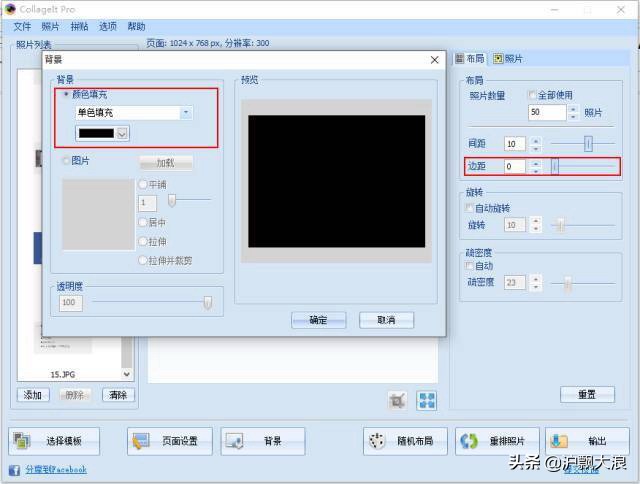Click the 分享到Facebook link

click(56, 470)
